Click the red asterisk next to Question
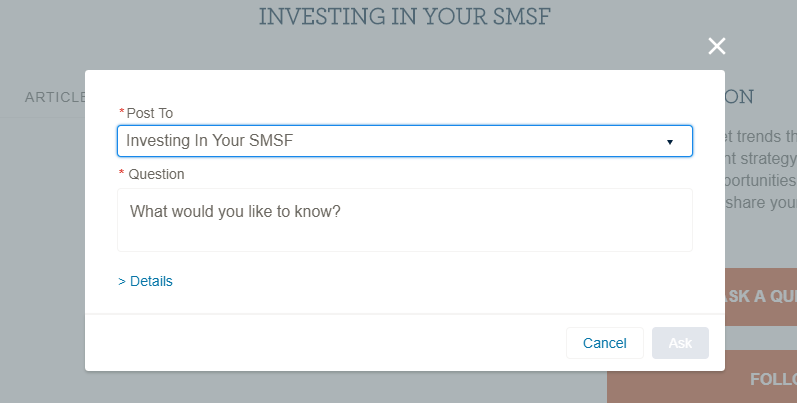Viewport: 797px width, 403px height. tap(122, 174)
